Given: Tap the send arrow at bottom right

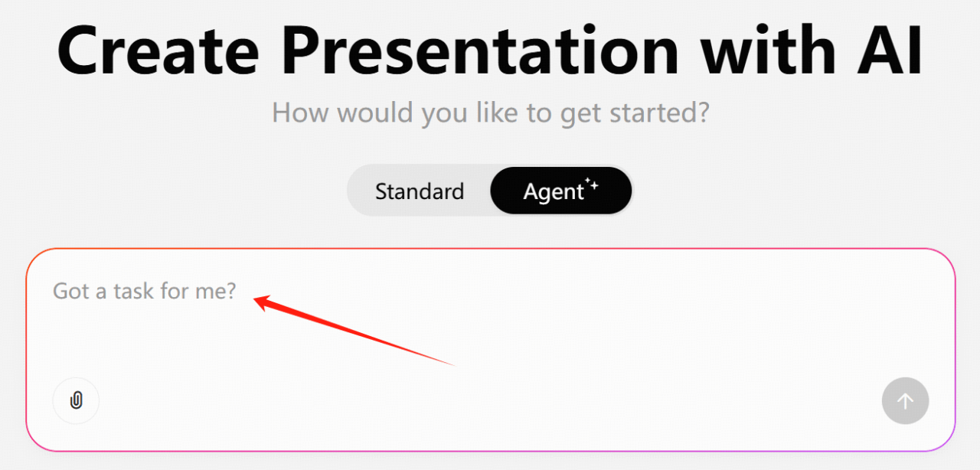Looking at the screenshot, I should (905, 400).
